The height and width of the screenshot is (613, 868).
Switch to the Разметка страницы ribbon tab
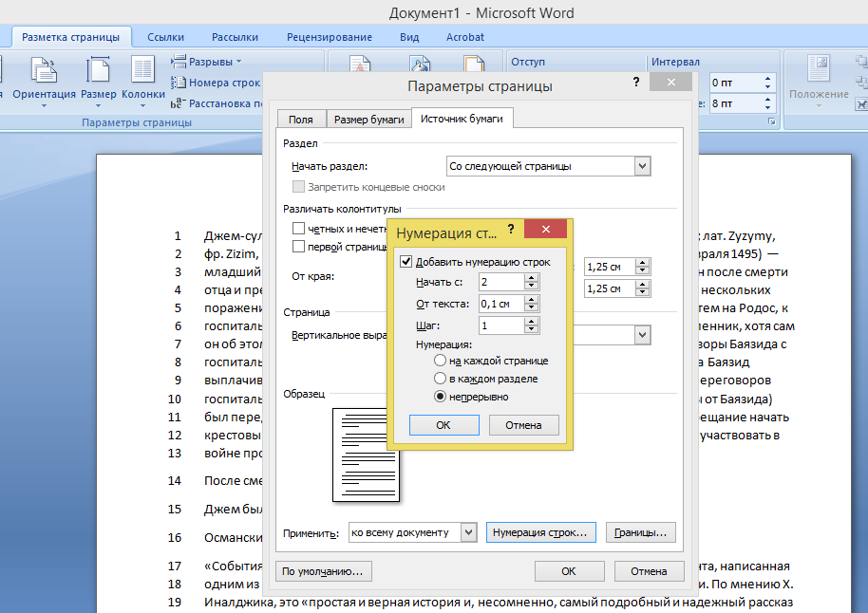(71, 37)
